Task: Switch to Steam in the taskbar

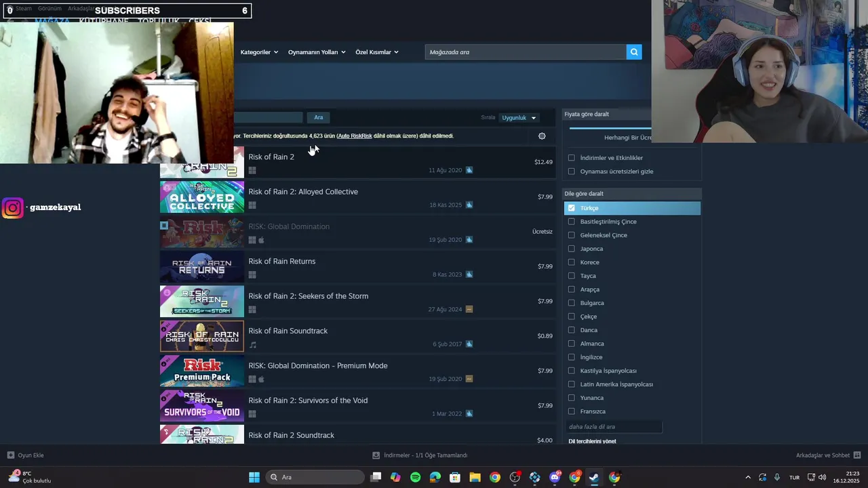Action: pyautogui.click(x=594, y=478)
